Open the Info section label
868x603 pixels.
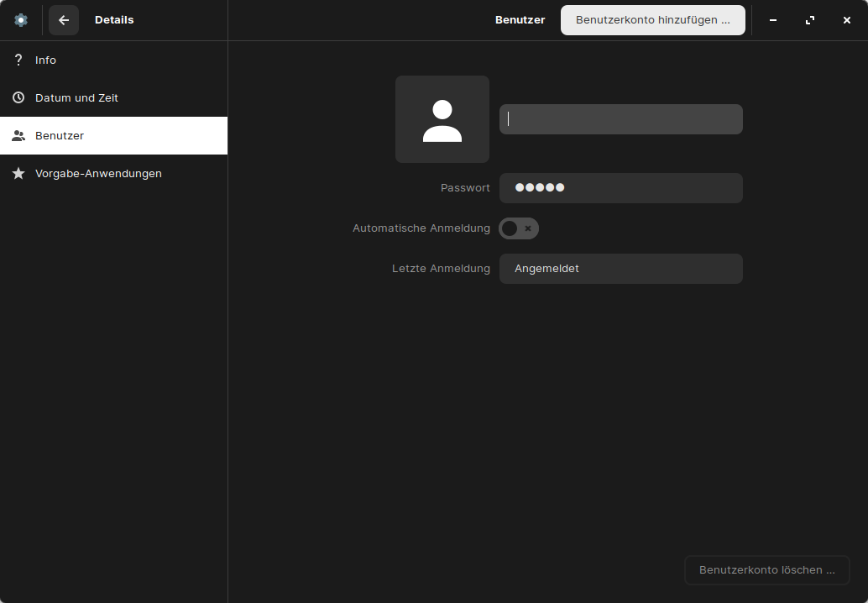(46, 60)
